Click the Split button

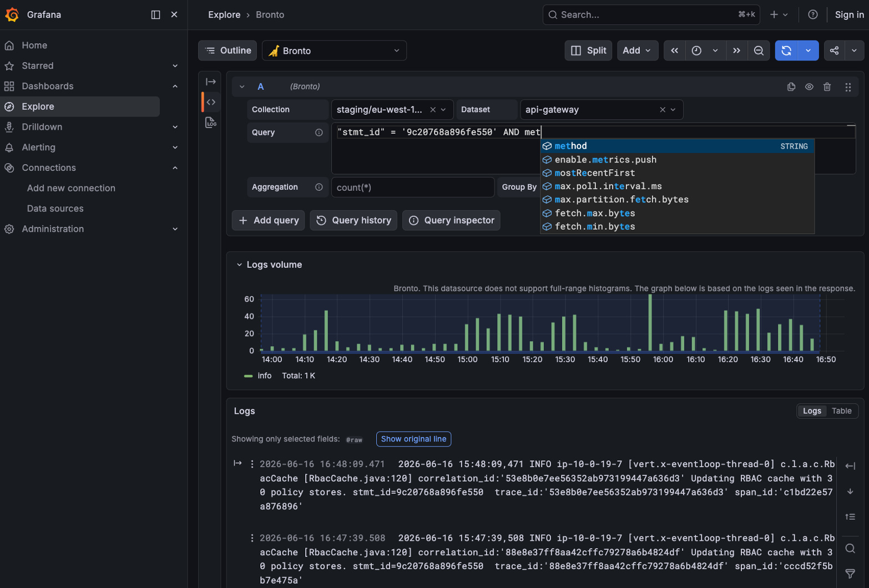(588, 50)
